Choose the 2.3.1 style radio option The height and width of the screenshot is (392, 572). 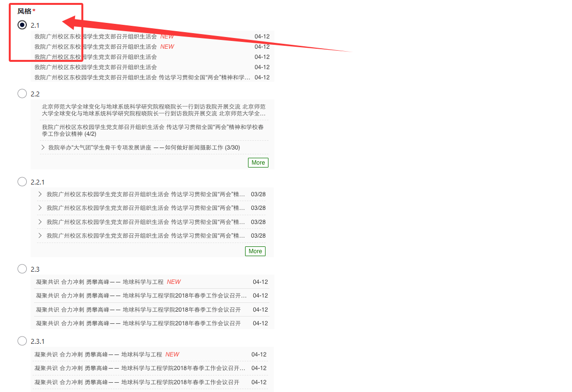click(x=22, y=341)
